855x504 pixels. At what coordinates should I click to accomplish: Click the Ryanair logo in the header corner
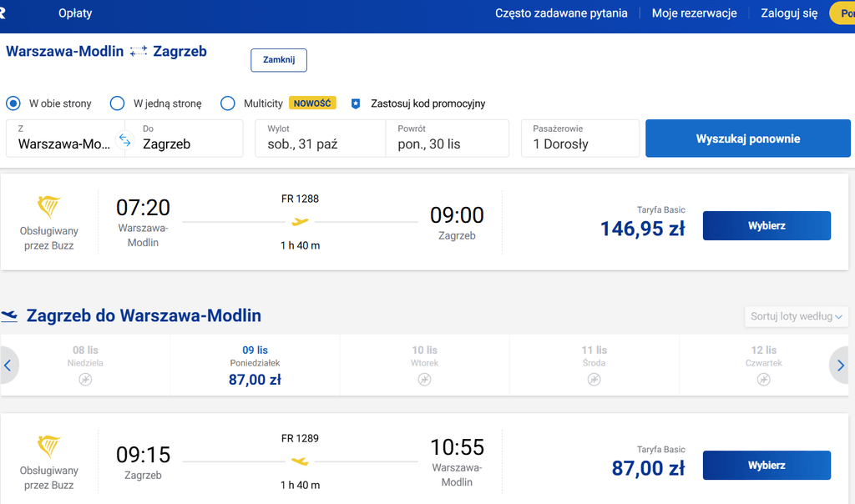click(3, 13)
